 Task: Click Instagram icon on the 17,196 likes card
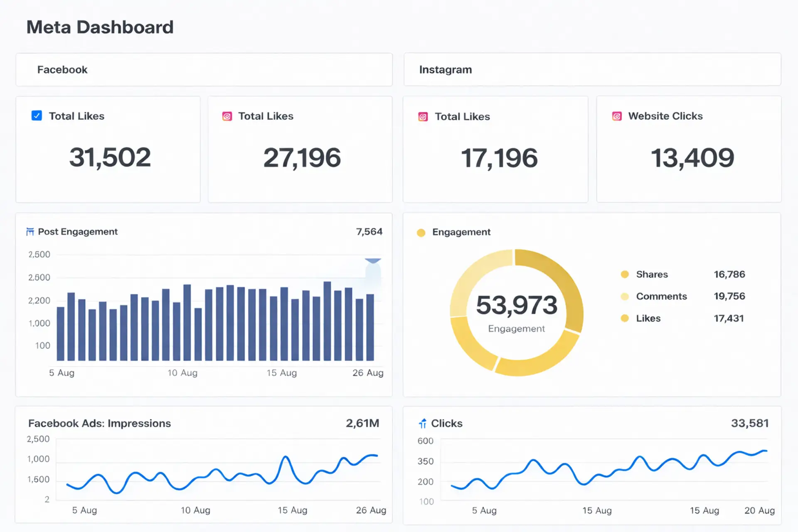click(x=423, y=117)
